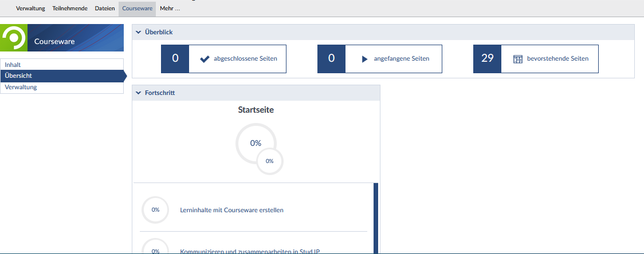The width and height of the screenshot is (644, 254).
Task: Click the checkmark icon for abgeschlossene Seiten
Action: click(205, 59)
